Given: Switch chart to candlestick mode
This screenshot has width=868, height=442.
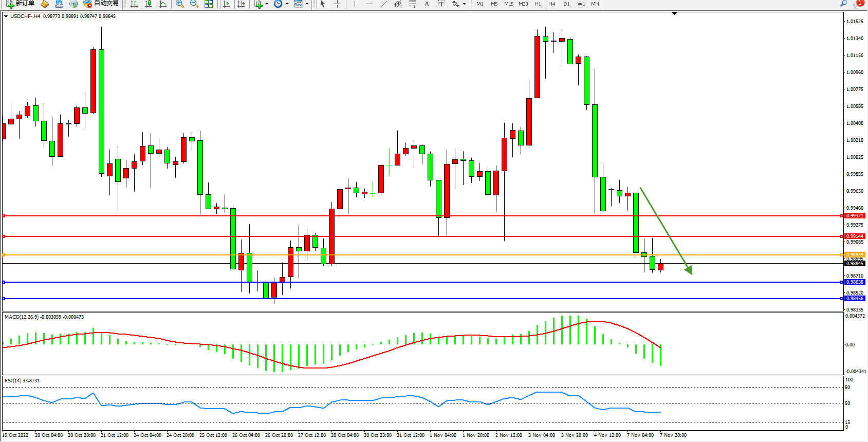Looking at the screenshot, I should [x=149, y=4].
